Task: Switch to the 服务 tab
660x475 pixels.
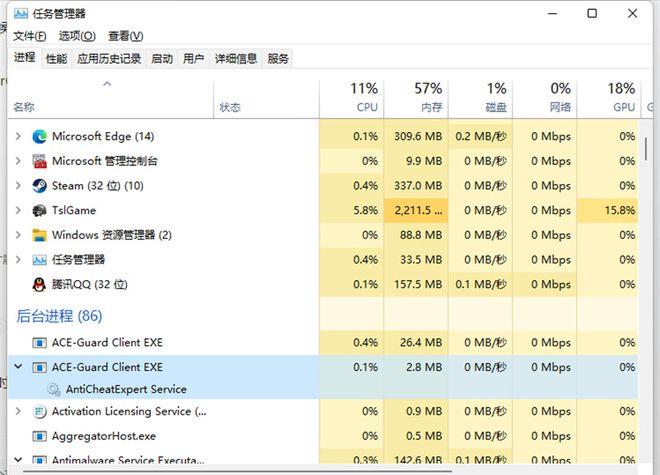Action: pos(278,59)
